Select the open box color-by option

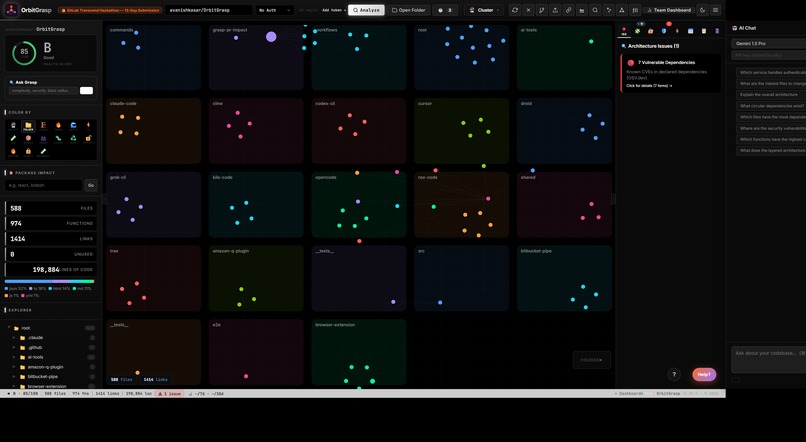click(x=88, y=139)
